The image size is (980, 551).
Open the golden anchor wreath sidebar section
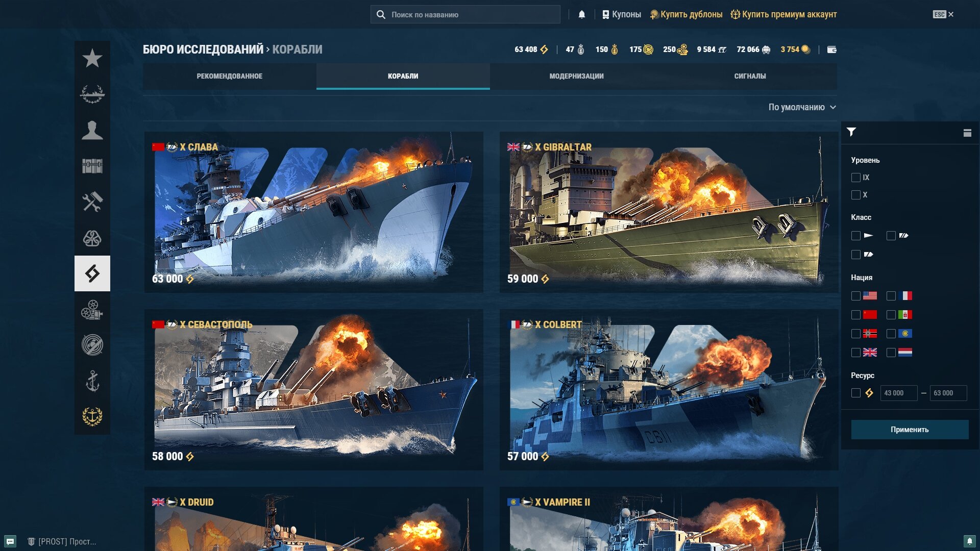click(92, 417)
